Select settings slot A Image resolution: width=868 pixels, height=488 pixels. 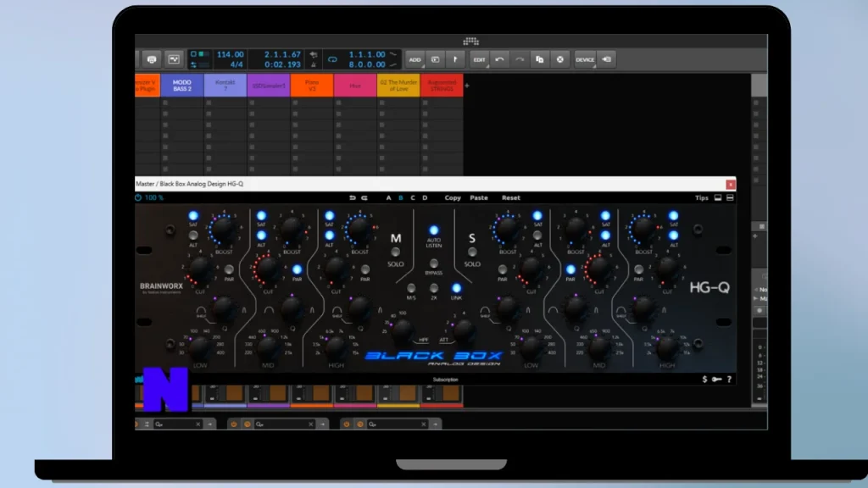[x=388, y=197]
